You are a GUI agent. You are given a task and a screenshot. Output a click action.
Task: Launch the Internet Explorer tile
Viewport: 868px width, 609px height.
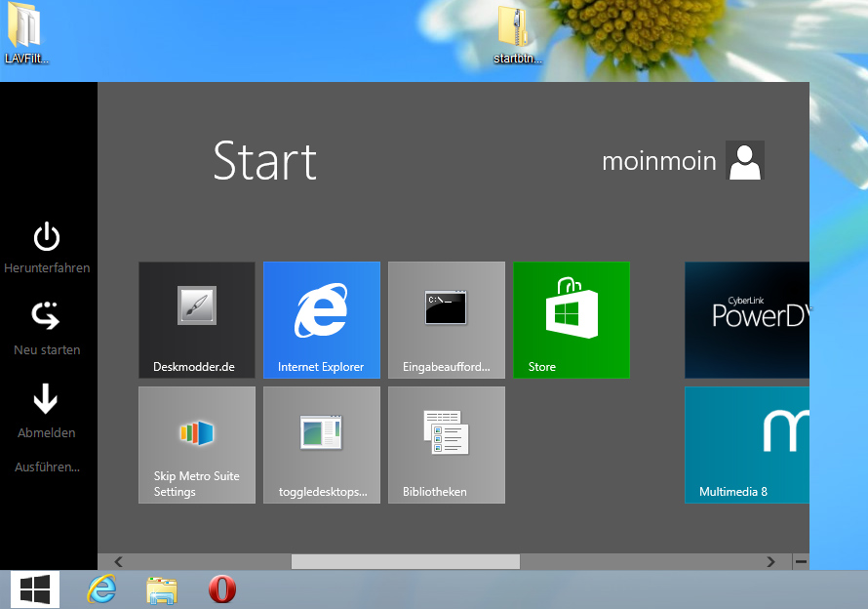(x=322, y=320)
